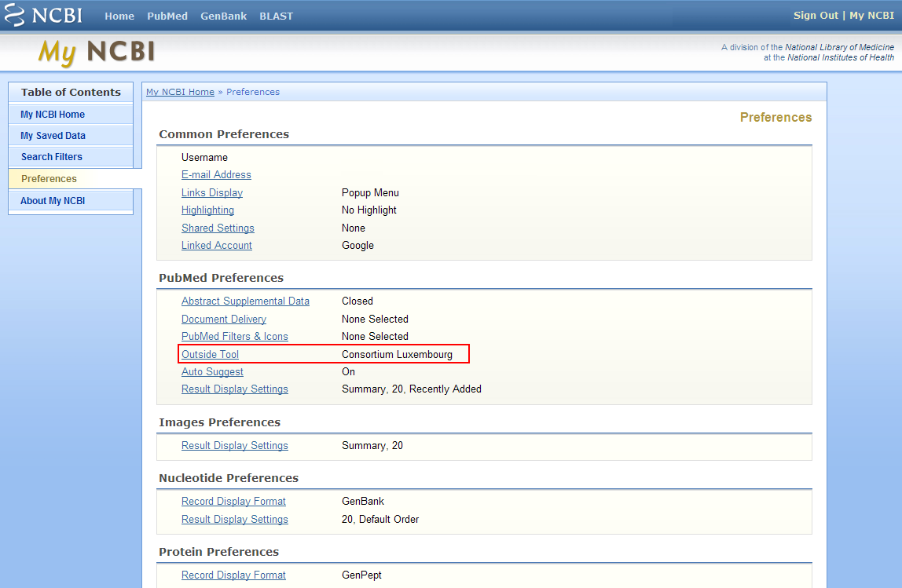Click 'Nucleotide Preferences' section heading

click(229, 478)
